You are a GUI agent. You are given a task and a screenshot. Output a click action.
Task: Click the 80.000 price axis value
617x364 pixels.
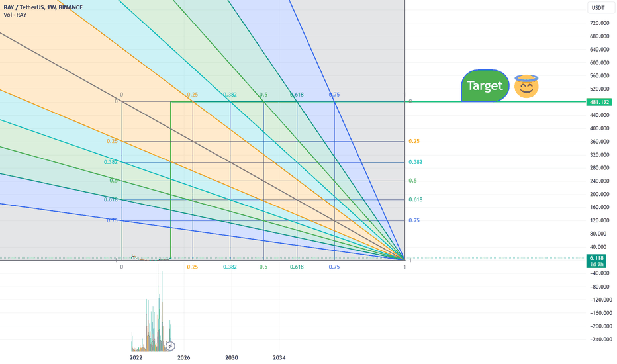coord(598,234)
